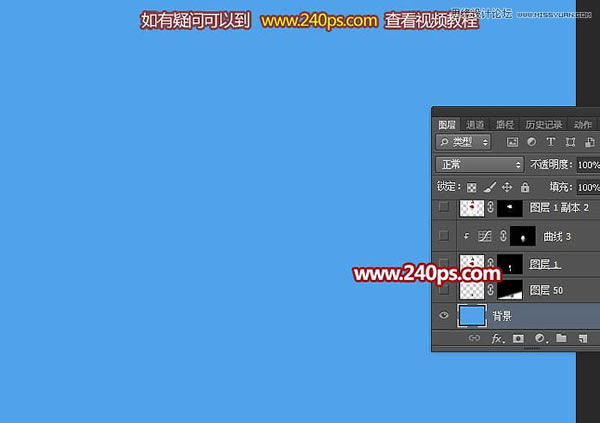Hide the 背景 layer eye icon

pos(444,315)
